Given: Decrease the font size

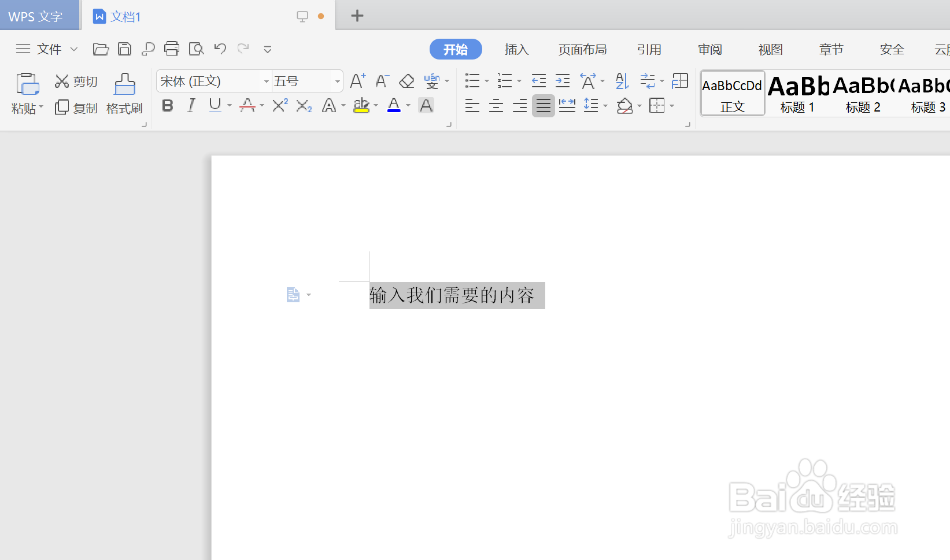Looking at the screenshot, I should pos(382,81).
